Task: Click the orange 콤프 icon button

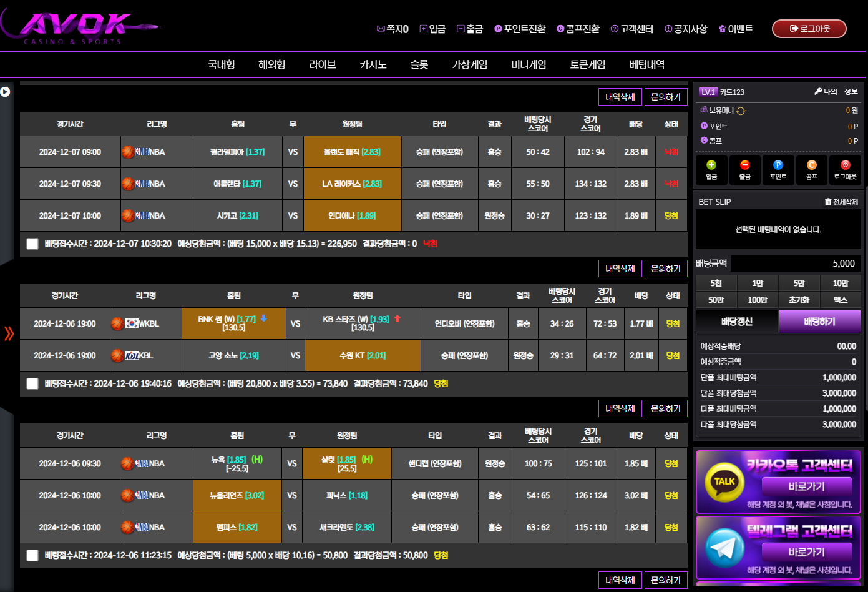Action: [x=811, y=165]
